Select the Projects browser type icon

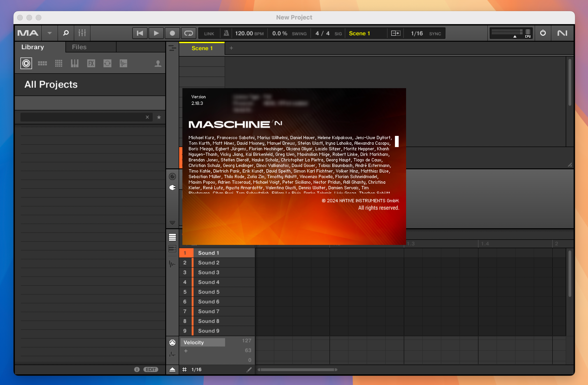click(26, 64)
